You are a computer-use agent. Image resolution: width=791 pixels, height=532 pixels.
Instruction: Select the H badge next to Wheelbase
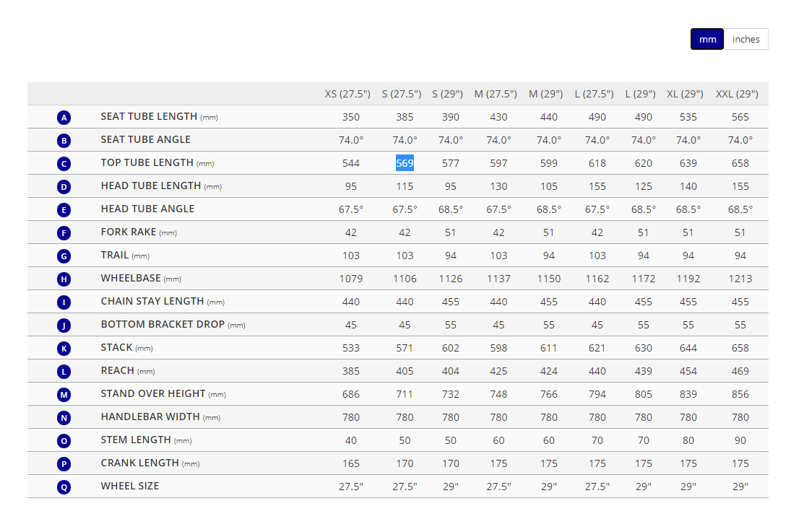[x=64, y=279]
